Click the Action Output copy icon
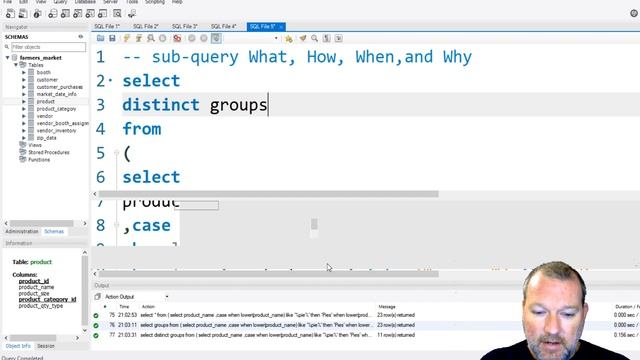 point(97,297)
